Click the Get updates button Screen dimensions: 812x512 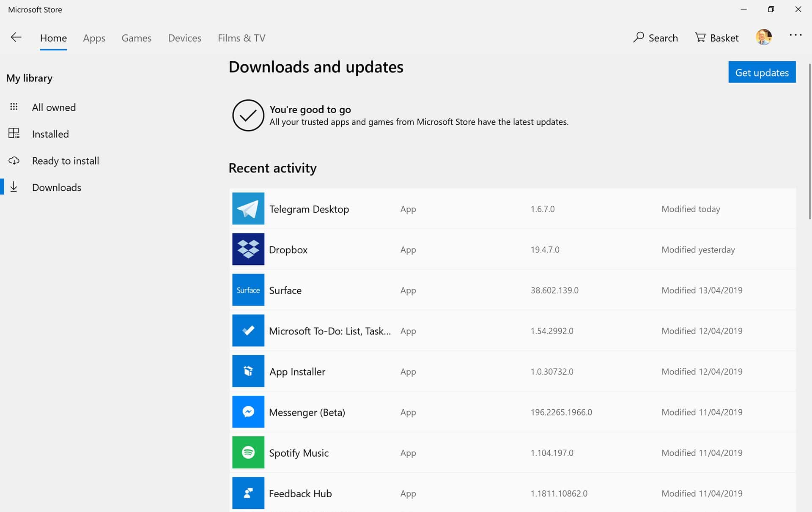(x=762, y=72)
